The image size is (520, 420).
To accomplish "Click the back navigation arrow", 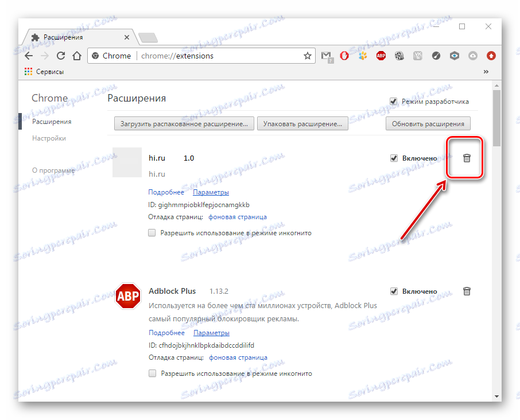I will (29, 56).
